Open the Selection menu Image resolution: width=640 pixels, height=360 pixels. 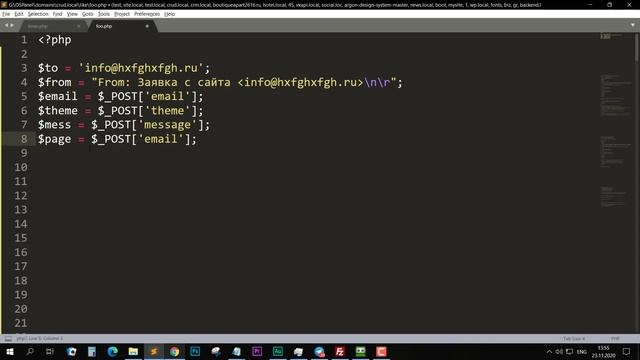point(38,14)
